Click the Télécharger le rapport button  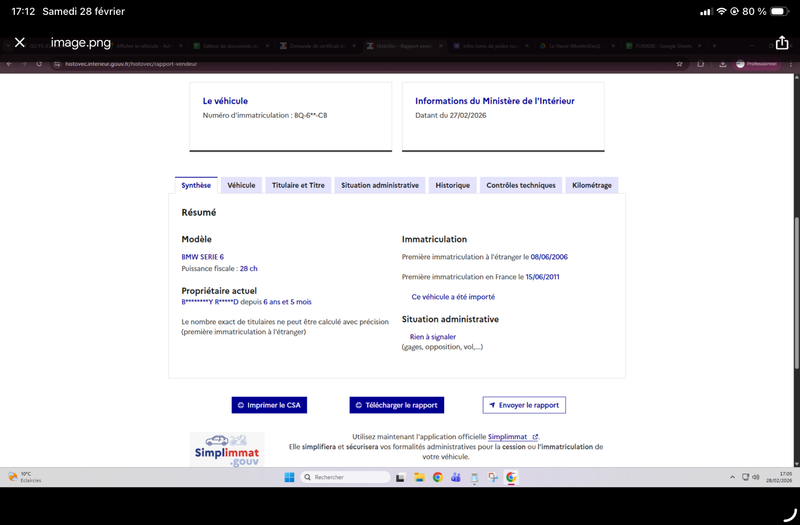396,405
